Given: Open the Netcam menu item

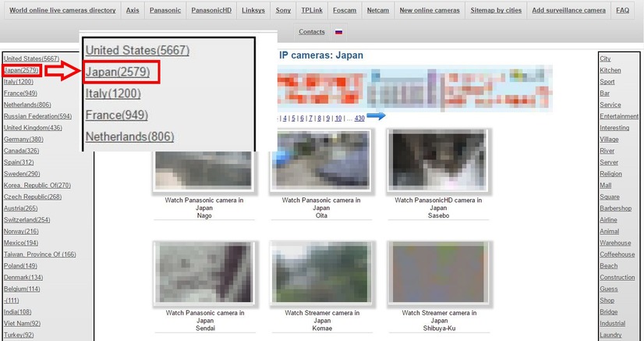Looking at the screenshot, I should tap(378, 10).
